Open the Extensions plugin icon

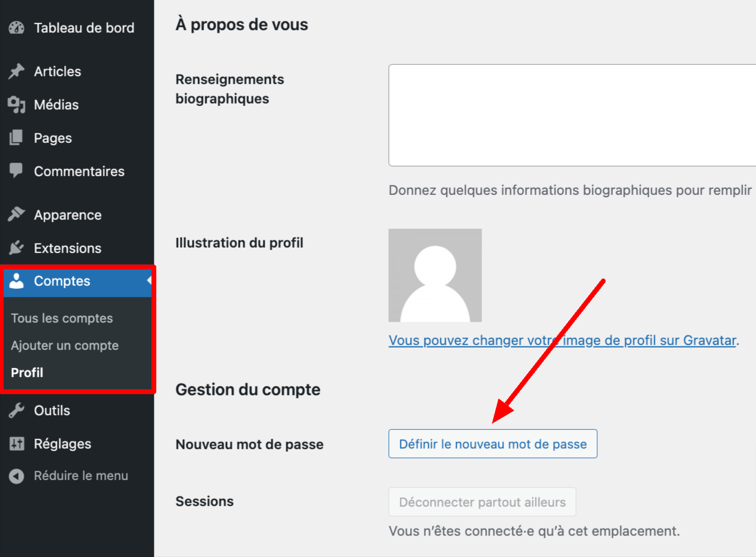coord(15,248)
